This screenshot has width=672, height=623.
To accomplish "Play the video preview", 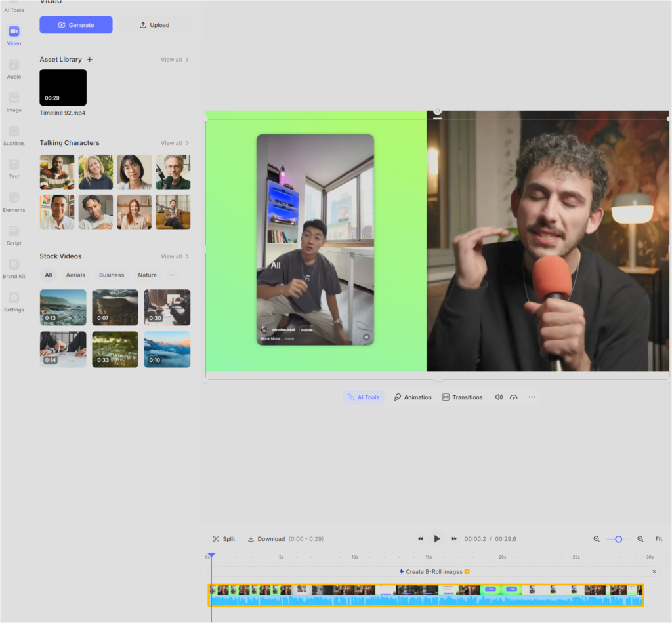I will [x=437, y=539].
